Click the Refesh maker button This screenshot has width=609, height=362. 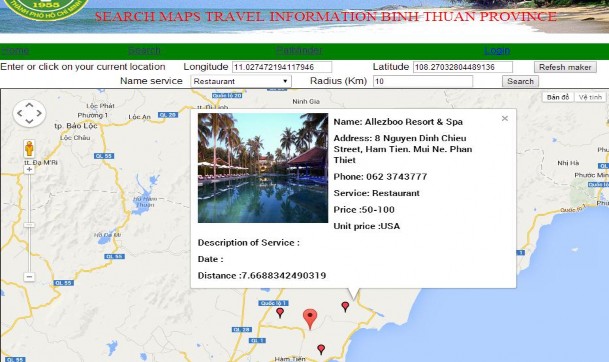565,67
